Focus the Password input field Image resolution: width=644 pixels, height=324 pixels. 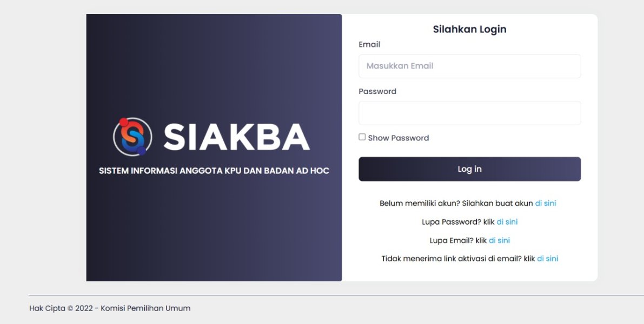point(469,113)
